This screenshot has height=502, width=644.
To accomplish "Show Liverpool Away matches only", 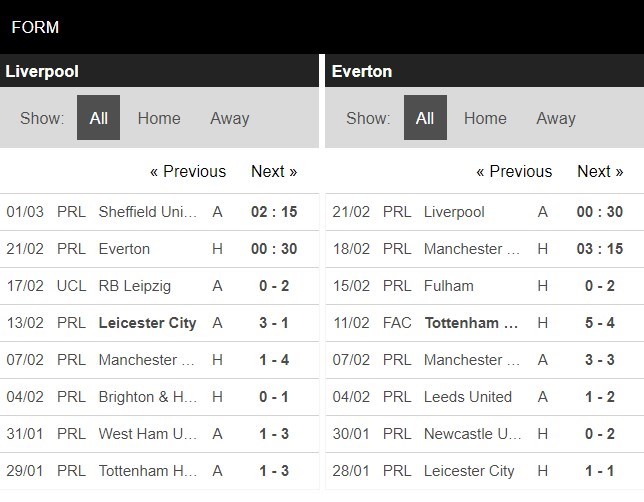I will click(229, 118).
